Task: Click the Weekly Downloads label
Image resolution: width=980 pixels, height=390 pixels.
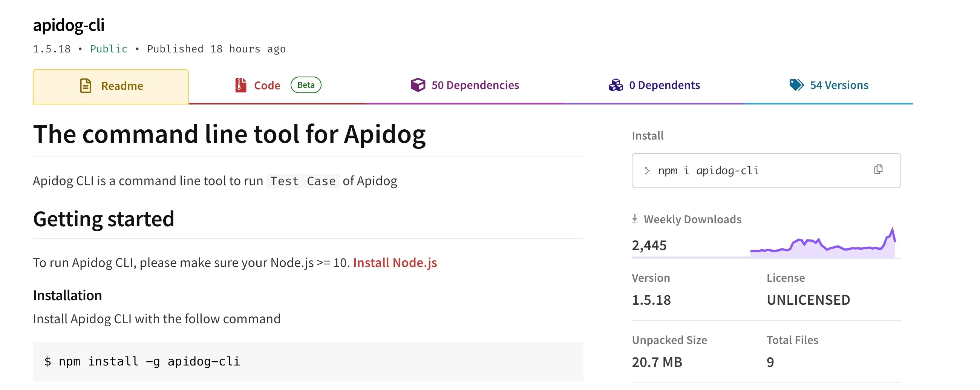Action: pos(692,220)
